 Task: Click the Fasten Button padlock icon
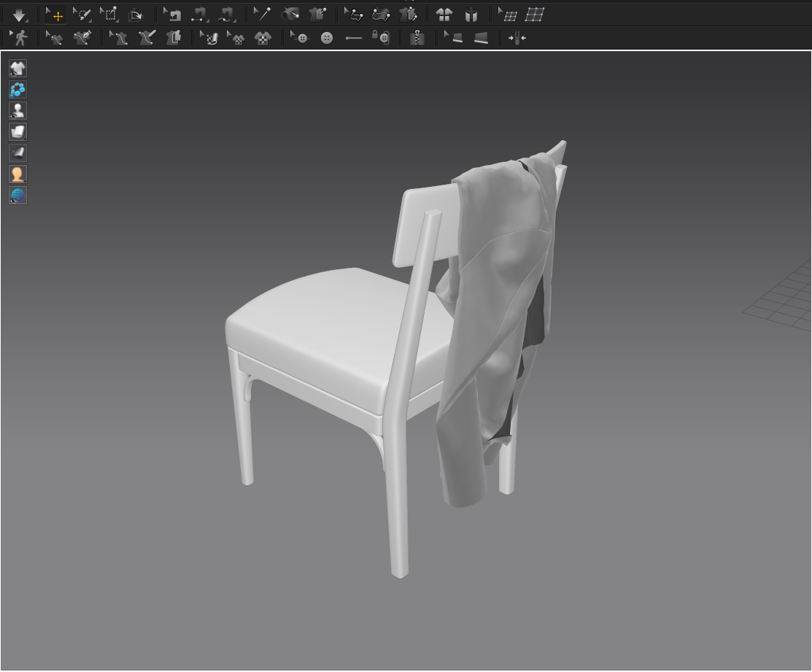381,38
